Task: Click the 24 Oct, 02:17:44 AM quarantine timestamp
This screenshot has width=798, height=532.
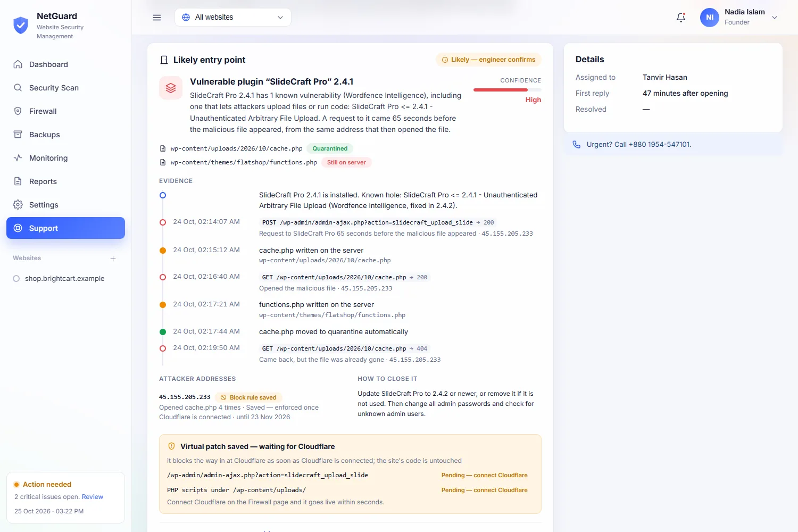Action: [x=206, y=331]
